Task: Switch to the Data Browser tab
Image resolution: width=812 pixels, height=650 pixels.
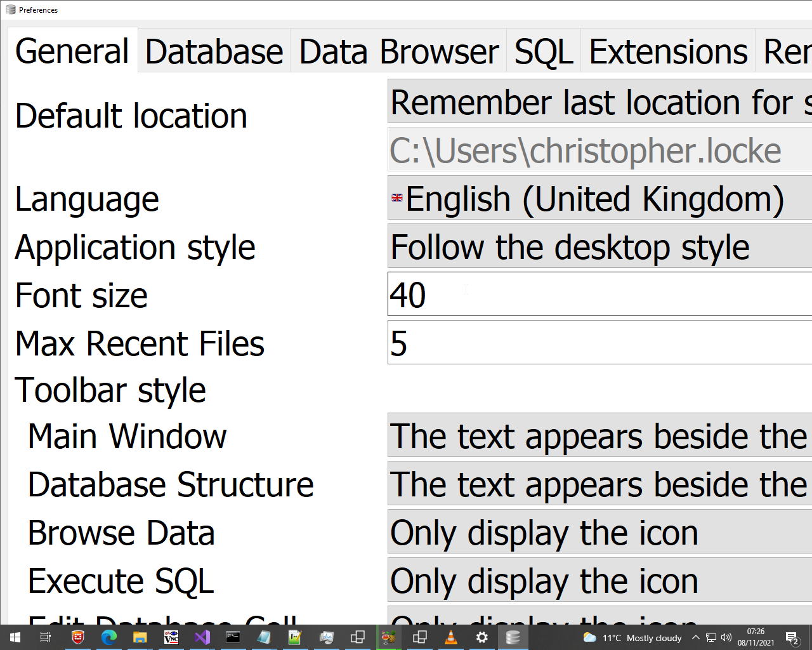Action: (x=398, y=51)
